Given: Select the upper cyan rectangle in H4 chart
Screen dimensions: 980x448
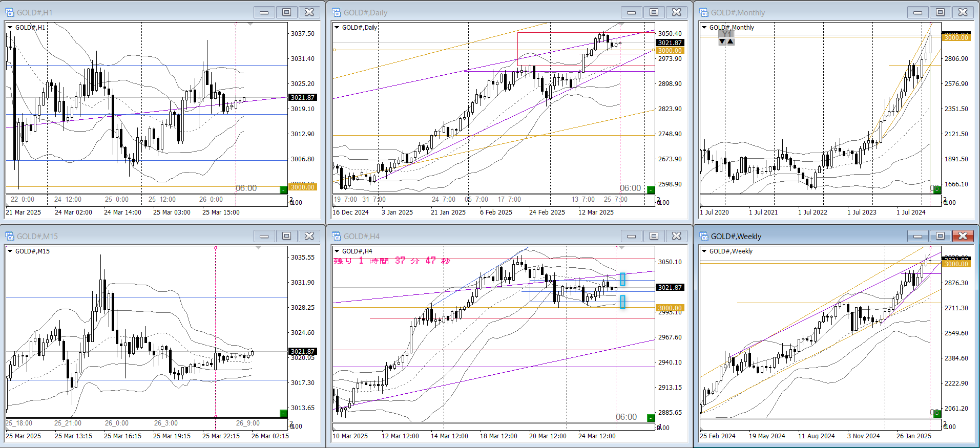Looking at the screenshot, I should coord(622,279).
